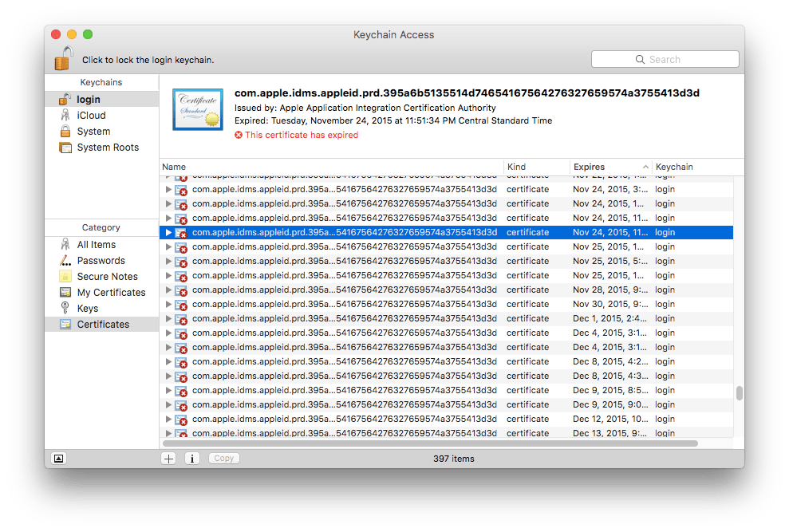Viewport: 789px width, 532px height.
Task: Focus the Search input field
Action: tap(665, 59)
